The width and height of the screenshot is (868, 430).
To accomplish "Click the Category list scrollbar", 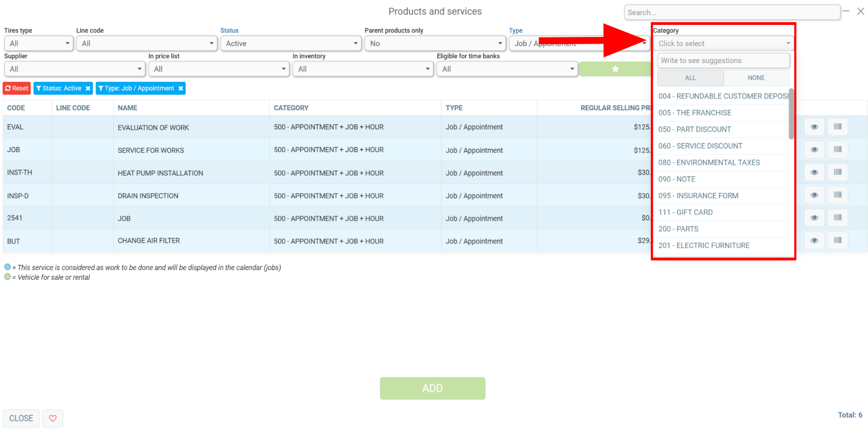I will coord(791,114).
